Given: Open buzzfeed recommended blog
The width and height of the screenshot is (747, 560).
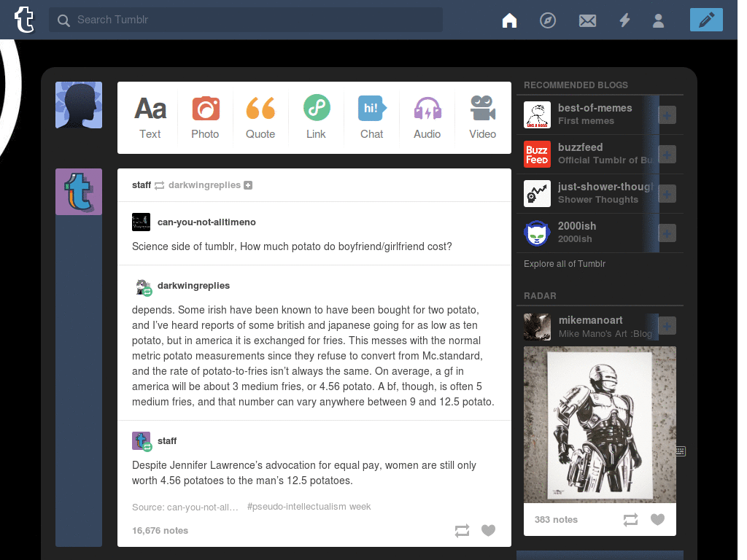Looking at the screenshot, I should (x=580, y=147).
